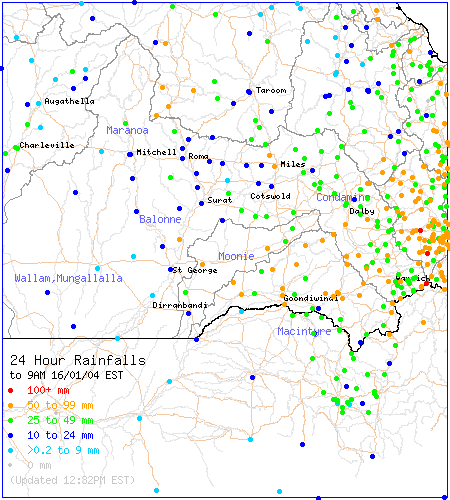Select the Wallam,Mungallalla catchment label
This screenshot has height=500, width=450.
[x=68, y=278]
